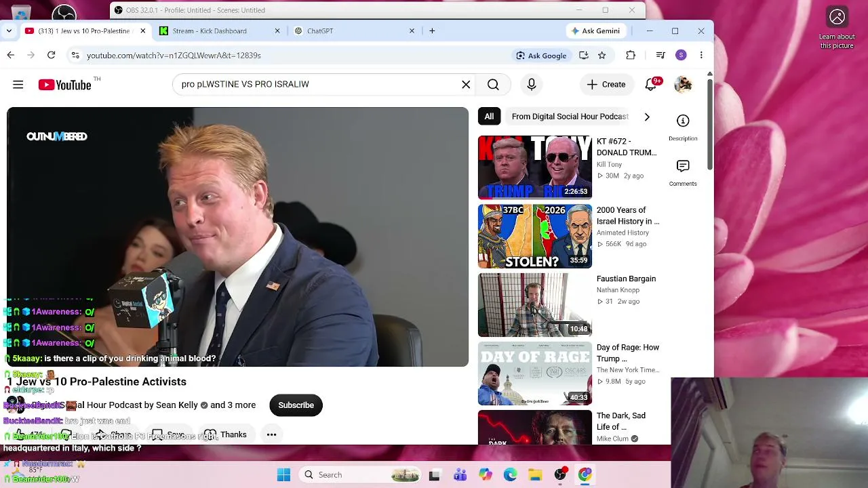
Task: Launch Copilot from the taskbar
Action: [x=485, y=475]
